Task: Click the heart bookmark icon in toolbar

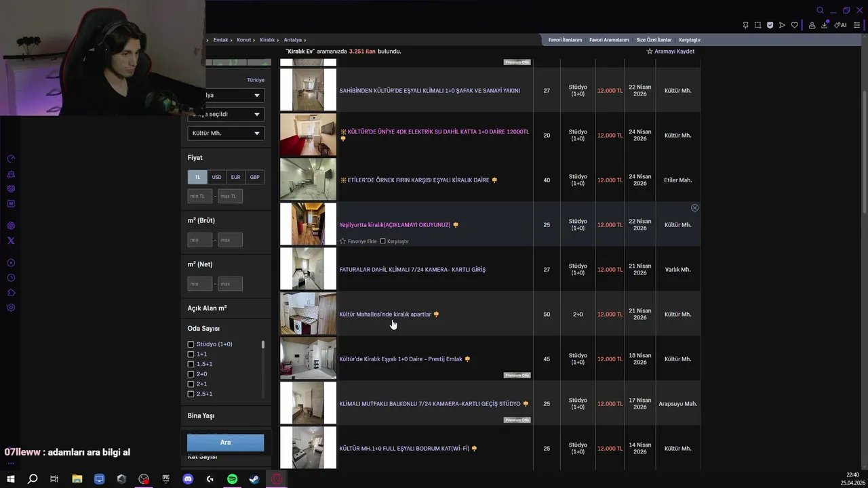Action: pyautogui.click(x=795, y=25)
